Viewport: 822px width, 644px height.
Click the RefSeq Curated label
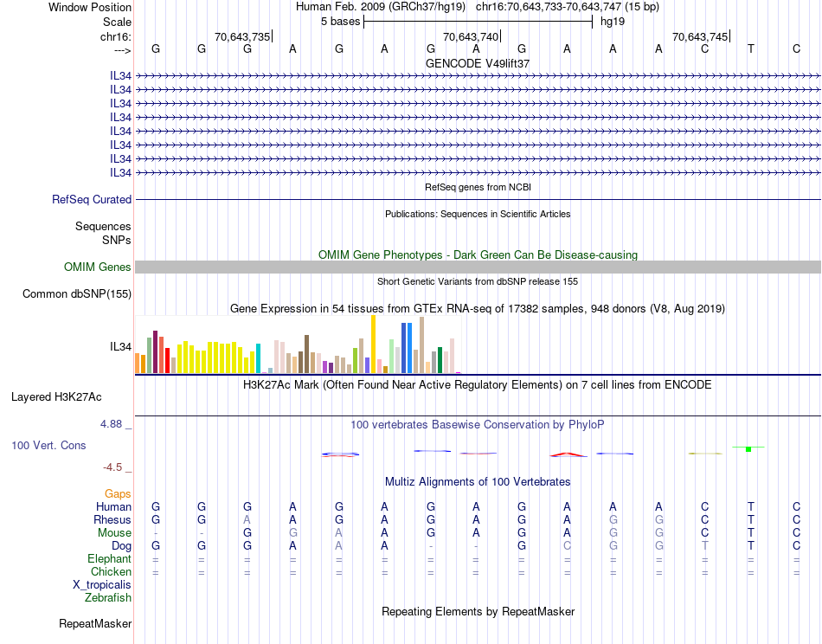(x=92, y=199)
